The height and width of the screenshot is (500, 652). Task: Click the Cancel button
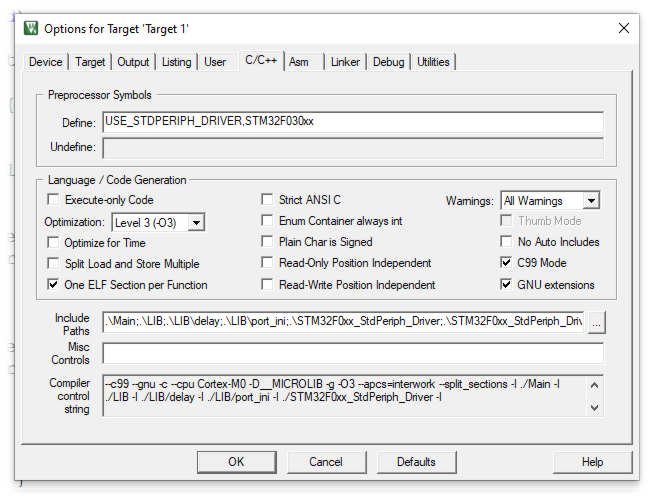[326, 462]
